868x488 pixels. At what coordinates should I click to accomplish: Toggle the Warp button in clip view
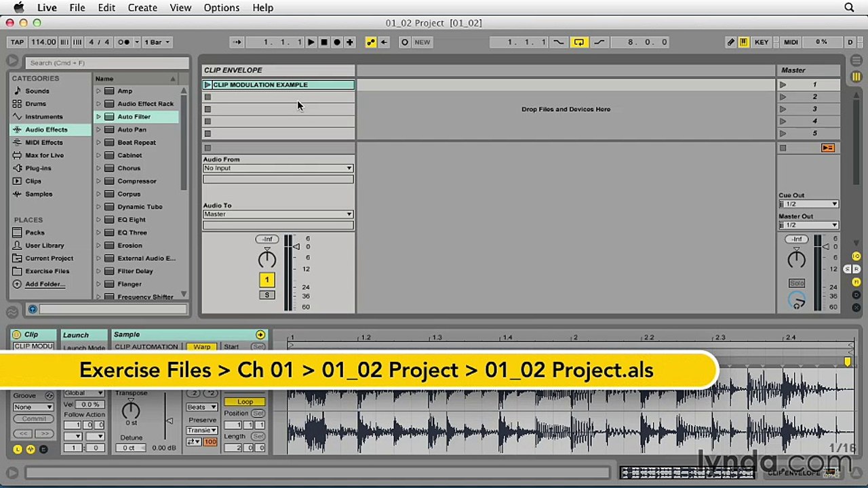[201, 347]
